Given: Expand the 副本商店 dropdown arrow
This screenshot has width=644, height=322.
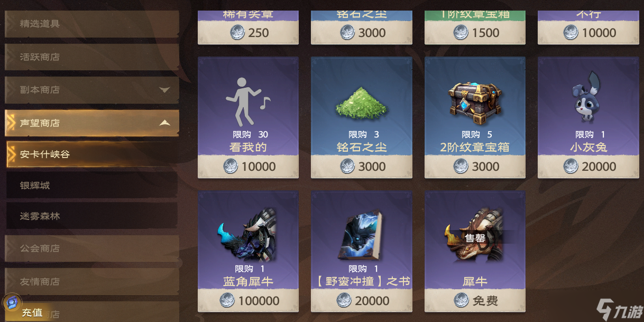Looking at the screenshot, I should point(165,90).
